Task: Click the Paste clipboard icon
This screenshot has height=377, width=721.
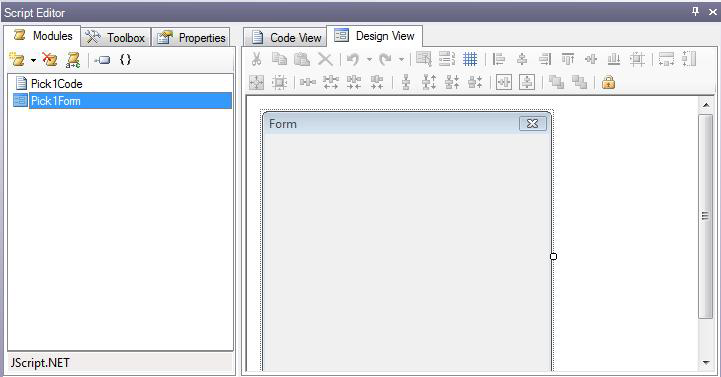Action: tap(302, 59)
